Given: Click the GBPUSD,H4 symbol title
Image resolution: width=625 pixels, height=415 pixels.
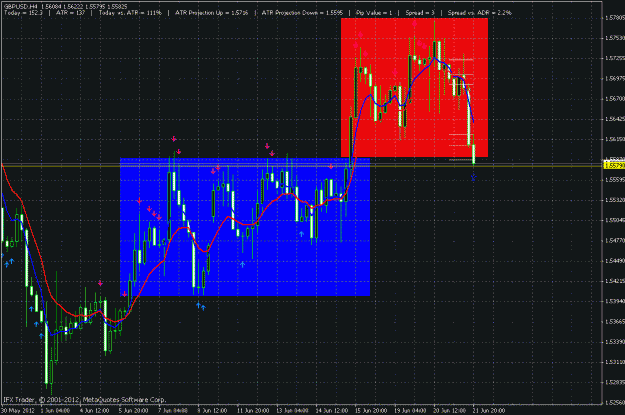Looking at the screenshot, I should point(23,6).
